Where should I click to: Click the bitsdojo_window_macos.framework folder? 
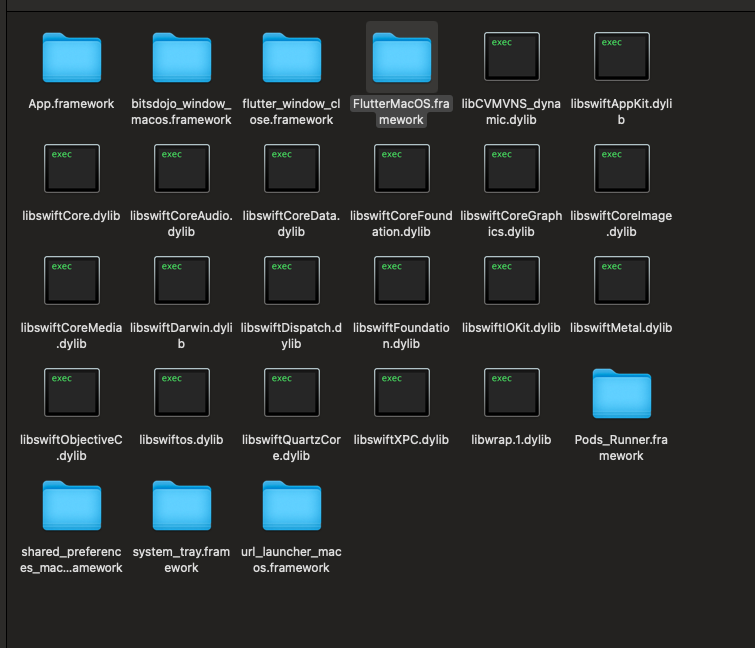tap(181, 57)
